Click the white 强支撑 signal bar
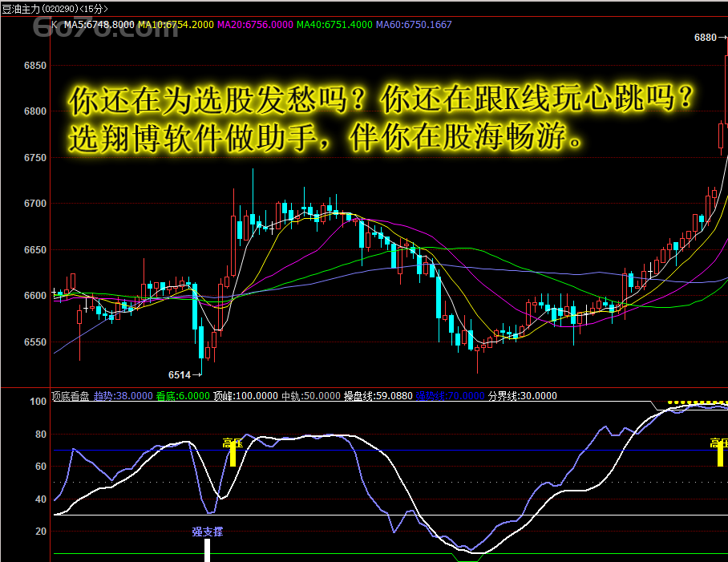The image size is (728, 562). tap(208, 550)
